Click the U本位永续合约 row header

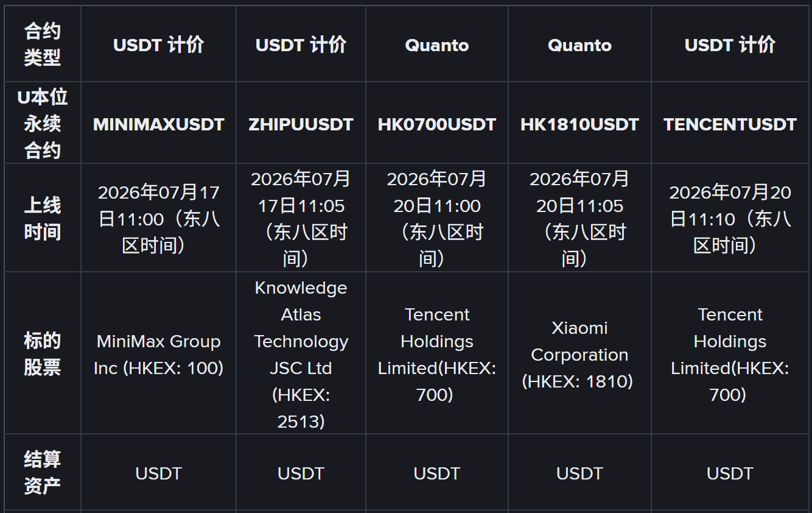click(x=43, y=124)
